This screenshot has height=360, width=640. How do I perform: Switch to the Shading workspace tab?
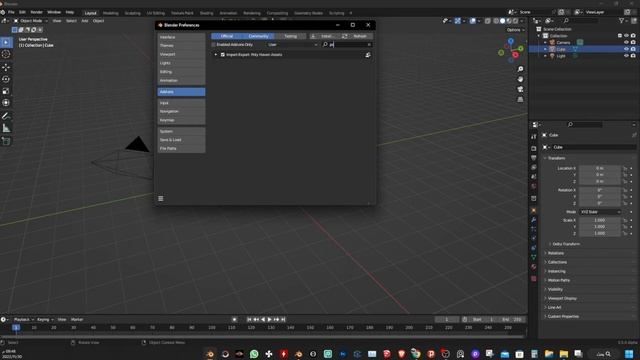(207, 13)
